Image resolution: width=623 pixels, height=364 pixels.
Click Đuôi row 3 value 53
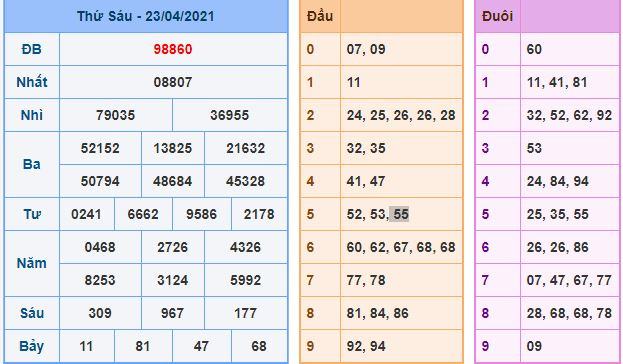(534, 148)
